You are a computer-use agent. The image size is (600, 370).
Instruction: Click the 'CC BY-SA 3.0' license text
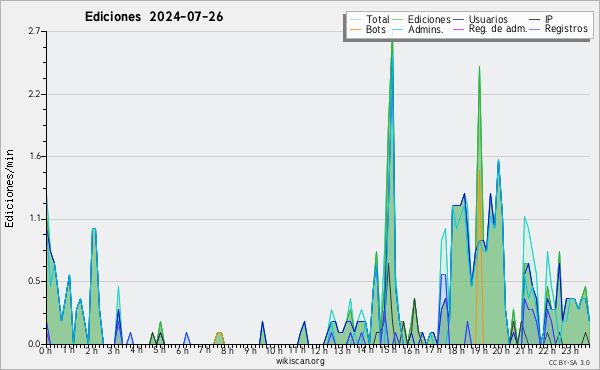click(x=569, y=363)
